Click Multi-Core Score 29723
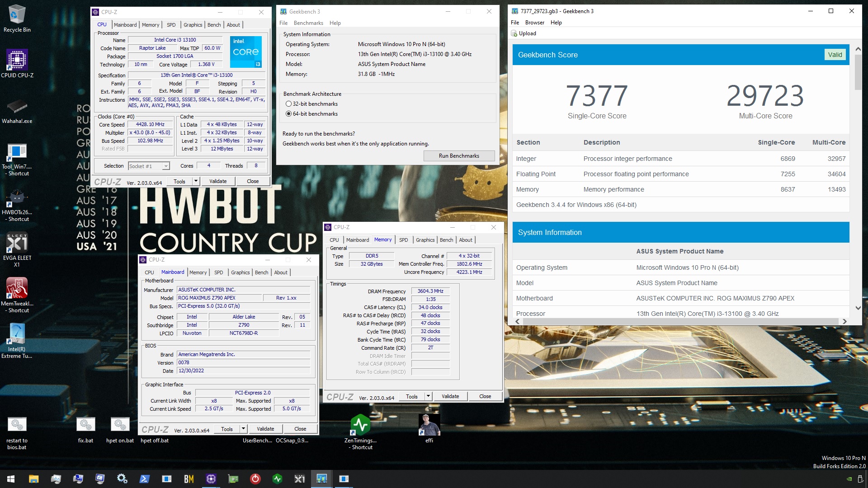868x488 pixels. 765,96
